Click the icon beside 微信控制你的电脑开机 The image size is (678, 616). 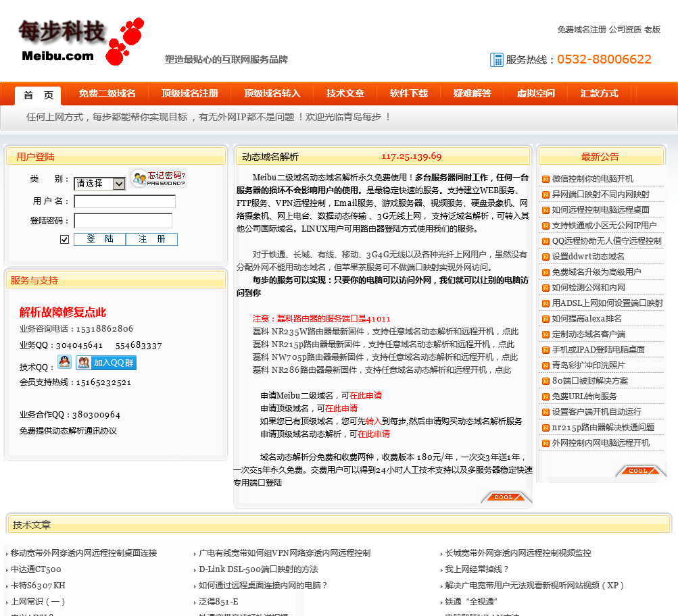[546, 179]
